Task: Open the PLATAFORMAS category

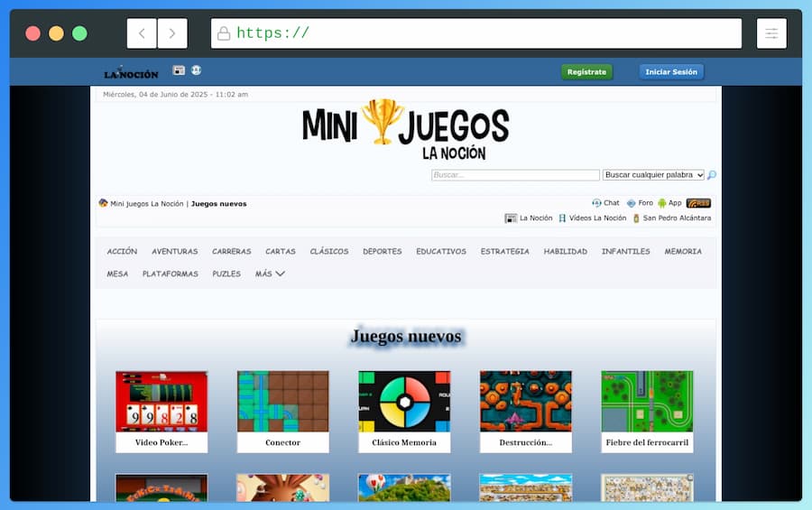Action: pyautogui.click(x=171, y=274)
